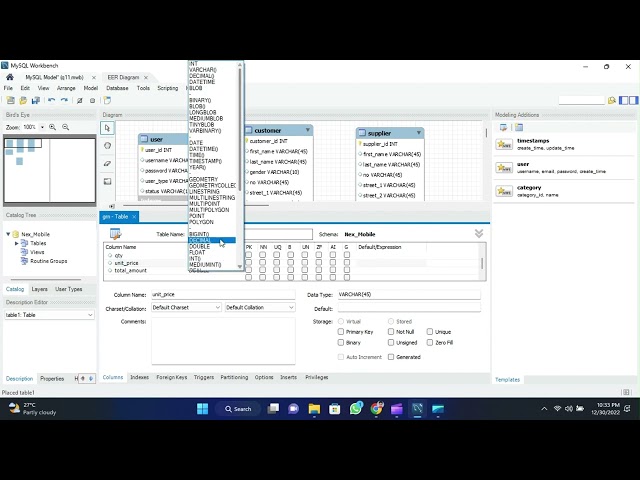Enable the Binary checkbox

pyautogui.click(x=341, y=342)
